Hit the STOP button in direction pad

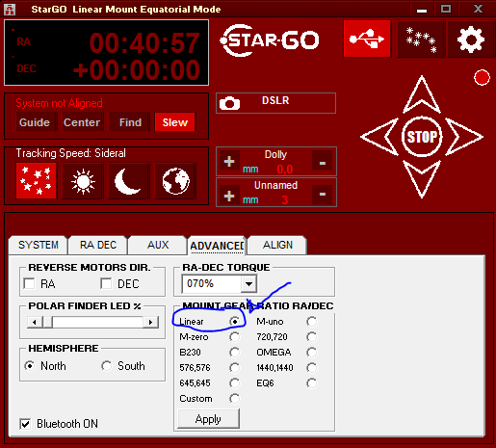[422, 137]
